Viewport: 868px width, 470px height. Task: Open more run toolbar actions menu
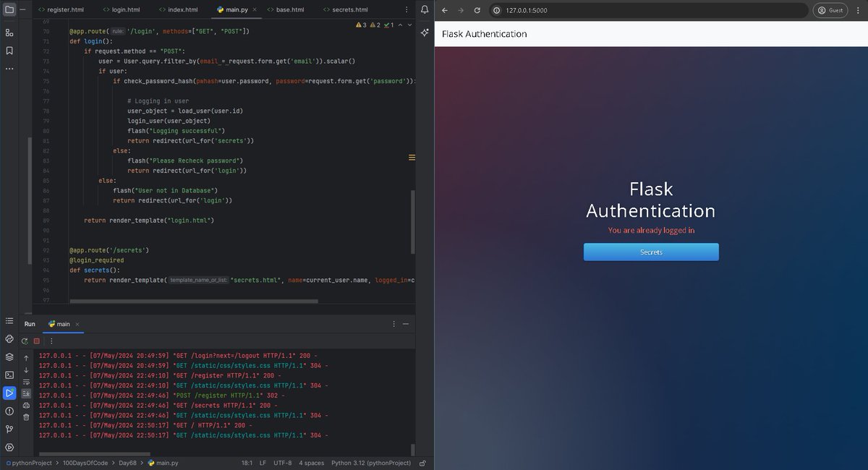click(51, 341)
